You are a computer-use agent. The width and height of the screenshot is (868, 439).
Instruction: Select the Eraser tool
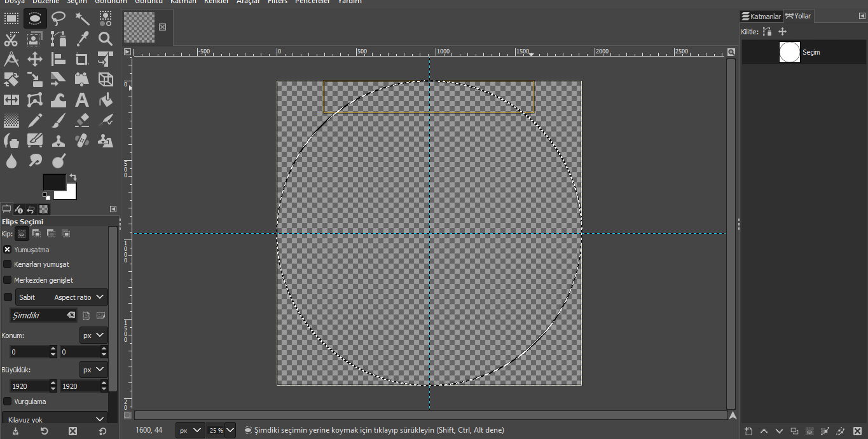pos(82,120)
